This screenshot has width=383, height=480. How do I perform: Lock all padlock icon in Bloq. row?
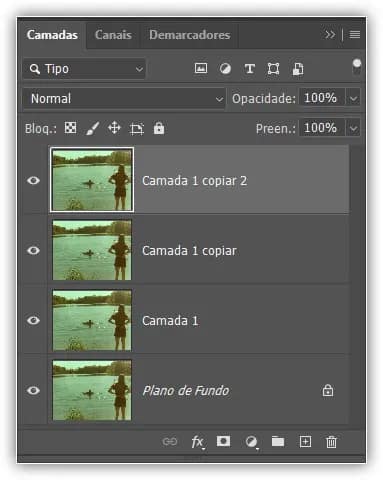[159, 128]
